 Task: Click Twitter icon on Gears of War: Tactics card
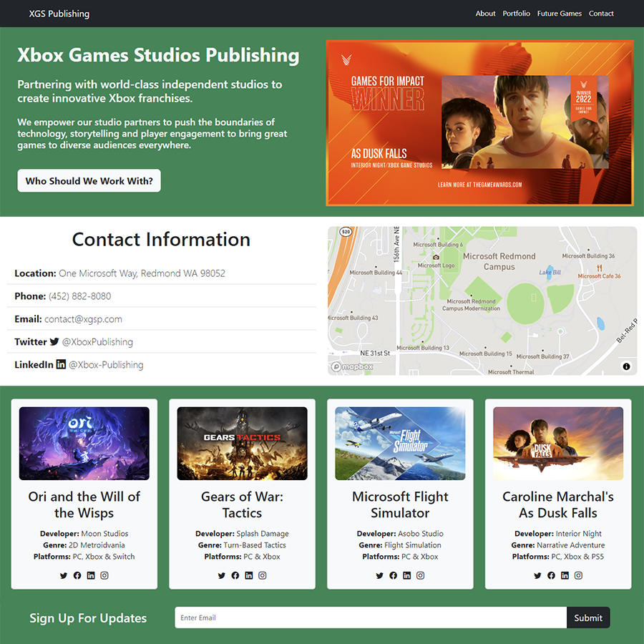[x=222, y=575]
